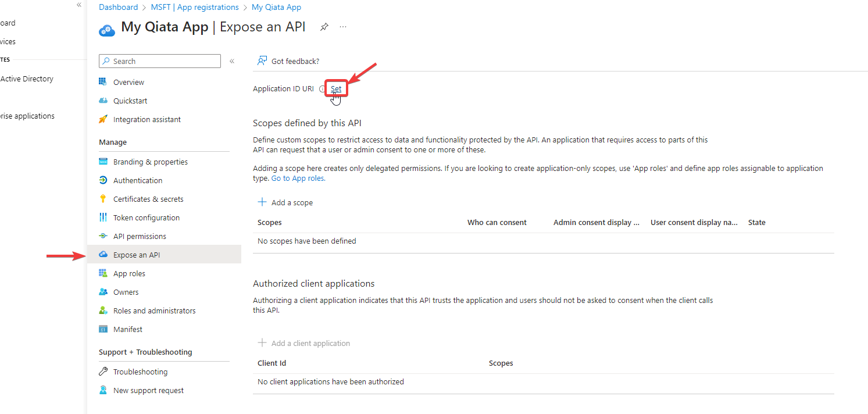Image resolution: width=868 pixels, height=414 pixels.
Task: Open the Integration assistant
Action: pyautogui.click(x=147, y=119)
